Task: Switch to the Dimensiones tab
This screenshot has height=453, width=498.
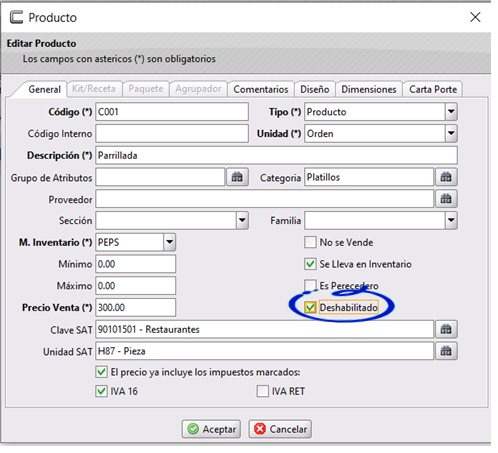Action: pos(369,89)
